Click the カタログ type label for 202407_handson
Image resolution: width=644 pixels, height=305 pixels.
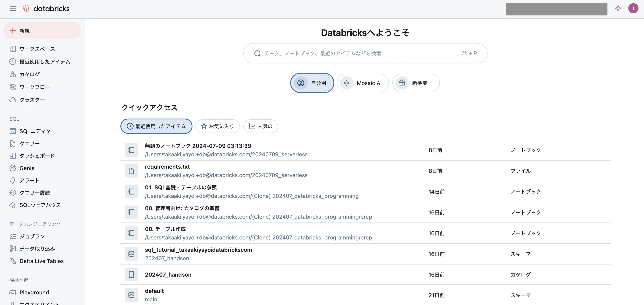520,274
